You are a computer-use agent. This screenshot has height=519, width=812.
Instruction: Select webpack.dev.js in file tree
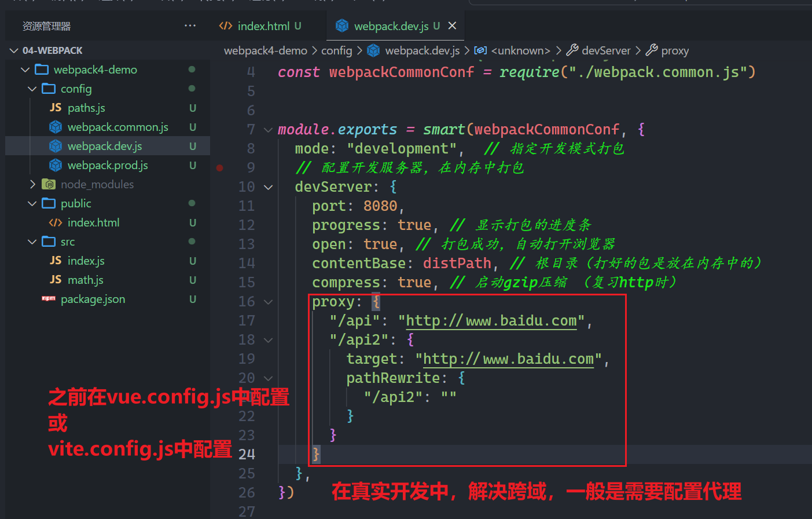104,146
